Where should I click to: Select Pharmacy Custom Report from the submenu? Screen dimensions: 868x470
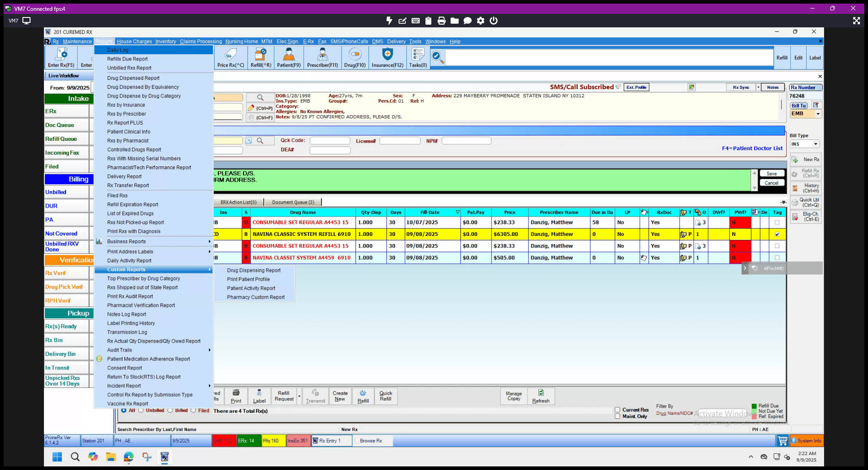256,297
